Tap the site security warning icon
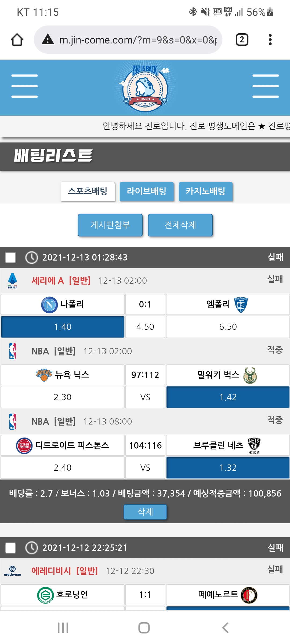Viewport: 290px width, 644px height. pyautogui.click(x=48, y=40)
